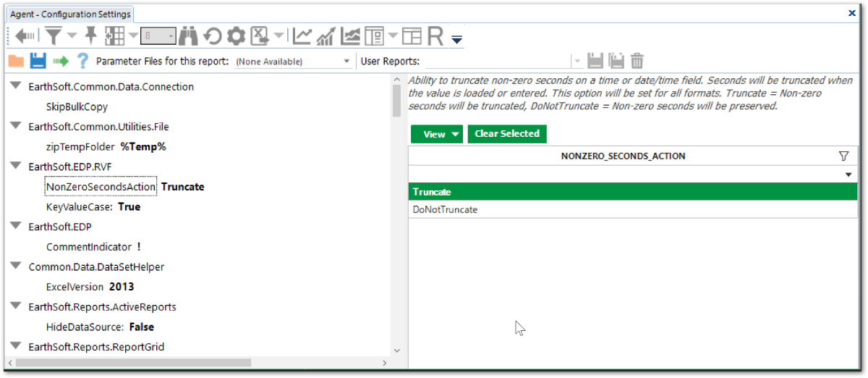The width and height of the screenshot is (868, 378).
Task: Click the line chart toolbar icon
Action: pos(302,35)
